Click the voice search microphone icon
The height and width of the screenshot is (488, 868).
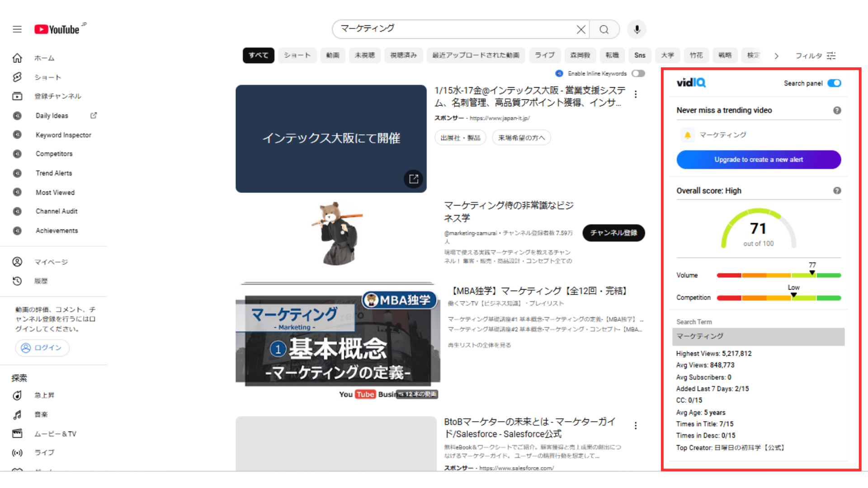pyautogui.click(x=637, y=29)
